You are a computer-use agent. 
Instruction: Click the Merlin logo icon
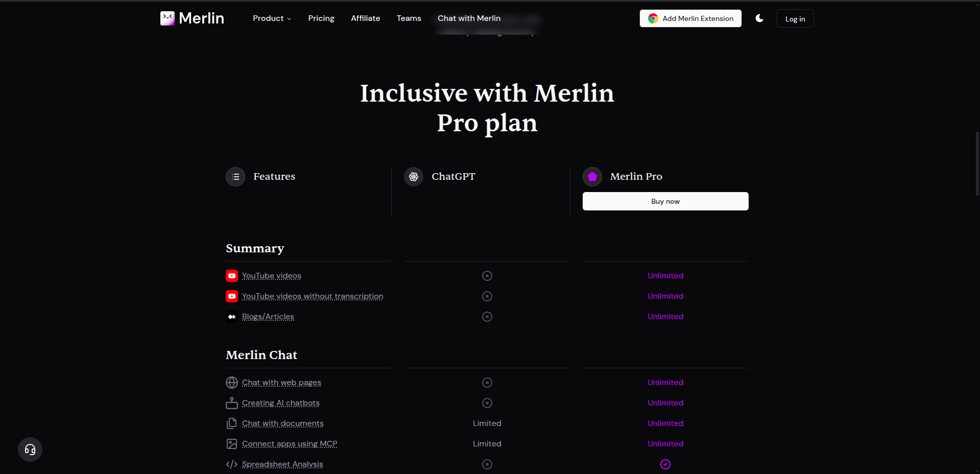(168, 18)
